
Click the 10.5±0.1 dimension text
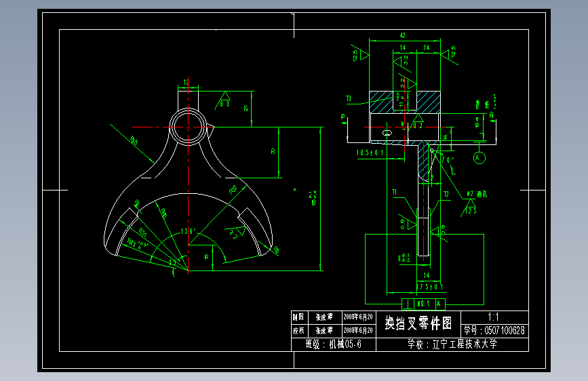(x=370, y=153)
